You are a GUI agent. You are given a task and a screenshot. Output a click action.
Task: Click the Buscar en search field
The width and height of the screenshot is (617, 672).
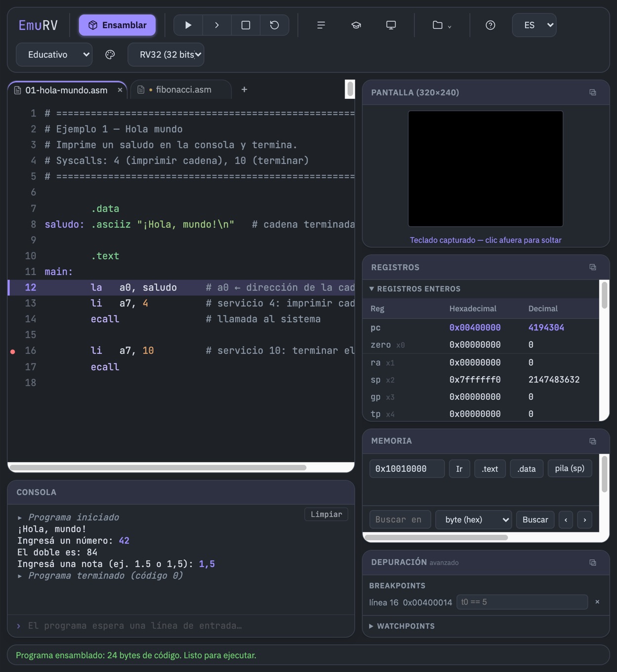coord(400,520)
